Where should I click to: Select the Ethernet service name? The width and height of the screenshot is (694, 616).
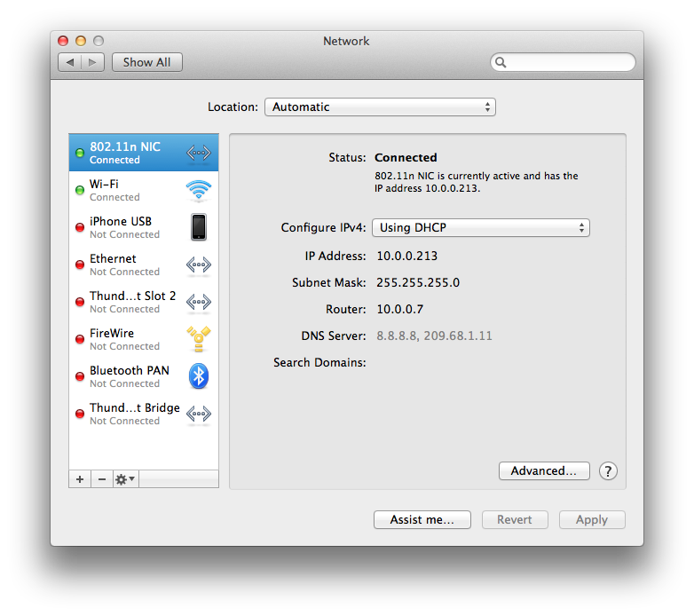click(x=113, y=259)
